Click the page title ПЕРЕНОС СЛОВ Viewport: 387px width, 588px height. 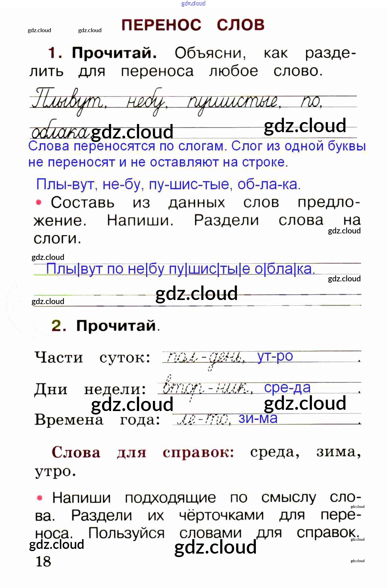[x=193, y=25]
